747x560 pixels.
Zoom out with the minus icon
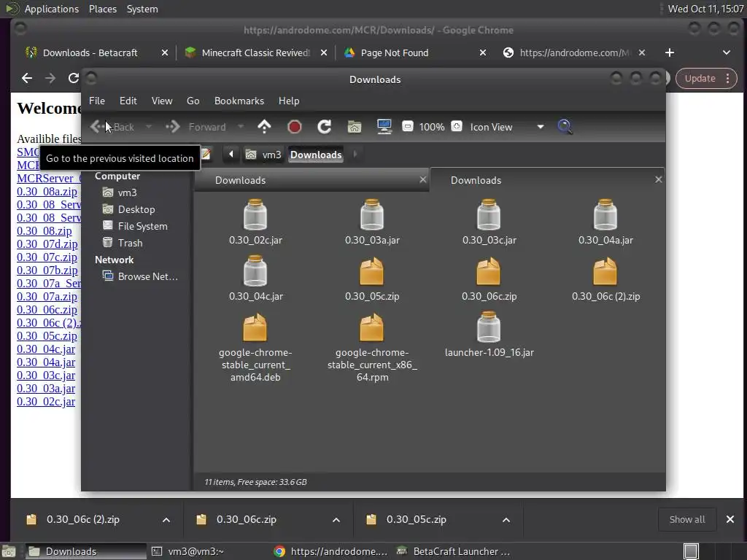(x=407, y=127)
